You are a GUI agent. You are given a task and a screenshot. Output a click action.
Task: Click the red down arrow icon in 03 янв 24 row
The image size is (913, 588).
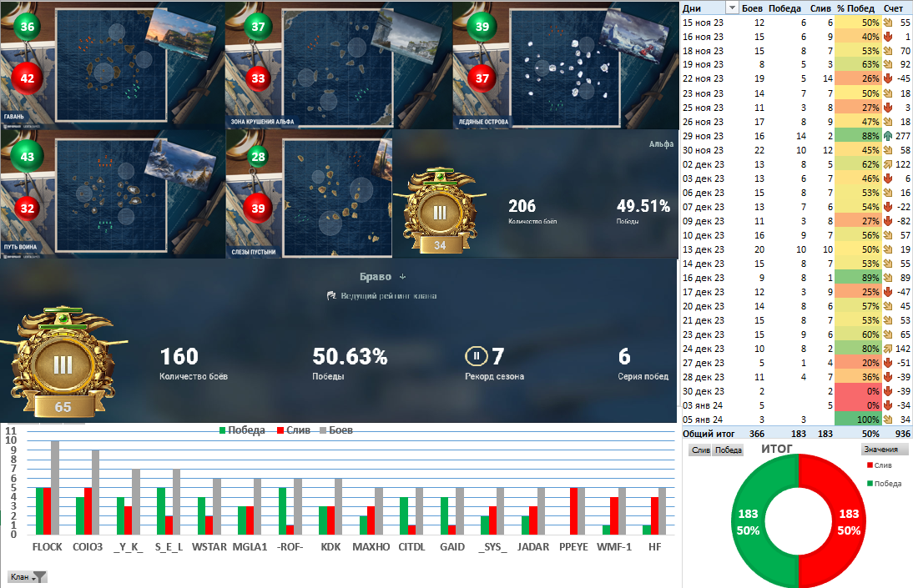[x=888, y=405]
